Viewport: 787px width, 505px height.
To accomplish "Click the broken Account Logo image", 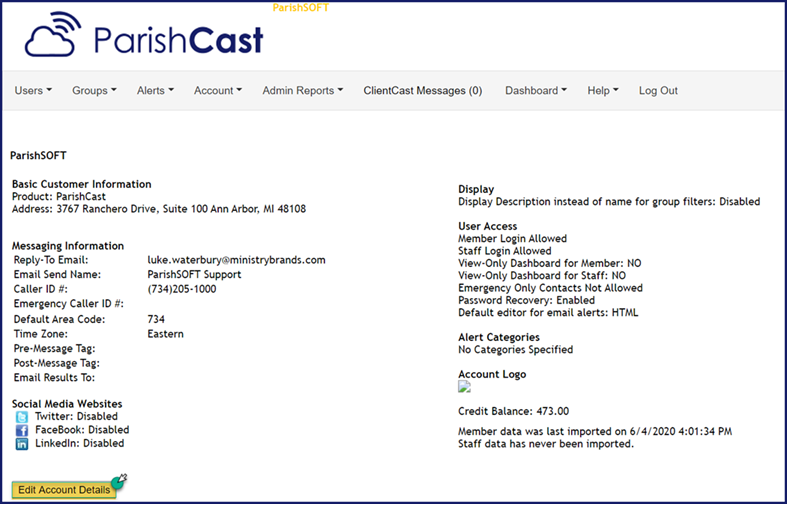I will (x=464, y=387).
